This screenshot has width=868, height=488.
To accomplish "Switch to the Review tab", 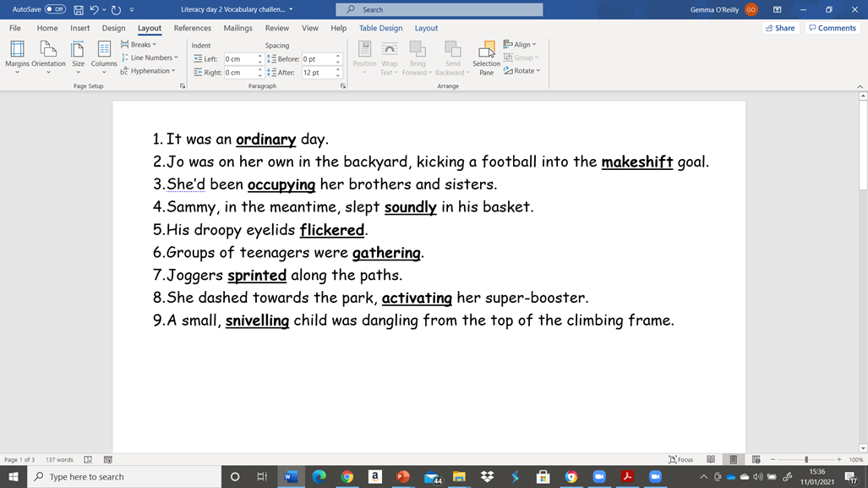I will [x=276, y=28].
